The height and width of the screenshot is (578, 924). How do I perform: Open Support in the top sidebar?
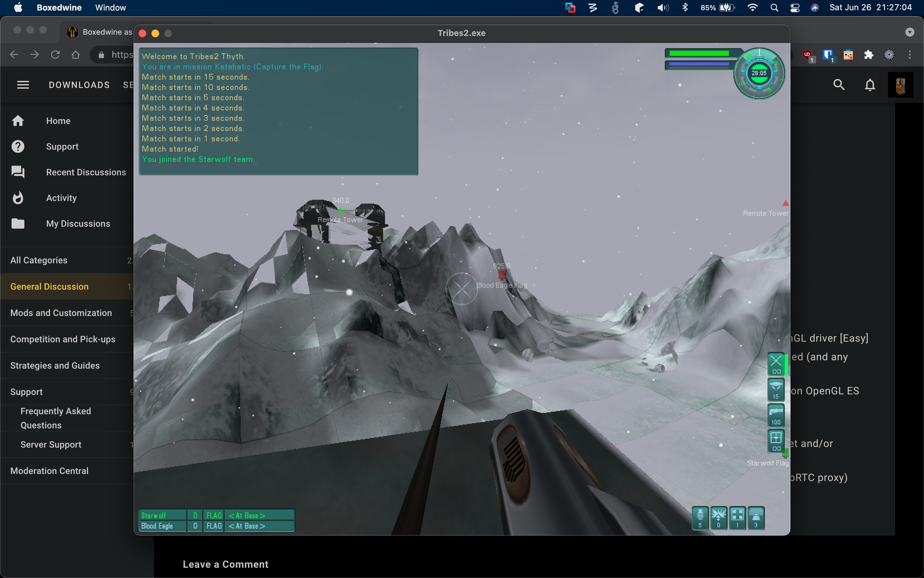coord(62,146)
